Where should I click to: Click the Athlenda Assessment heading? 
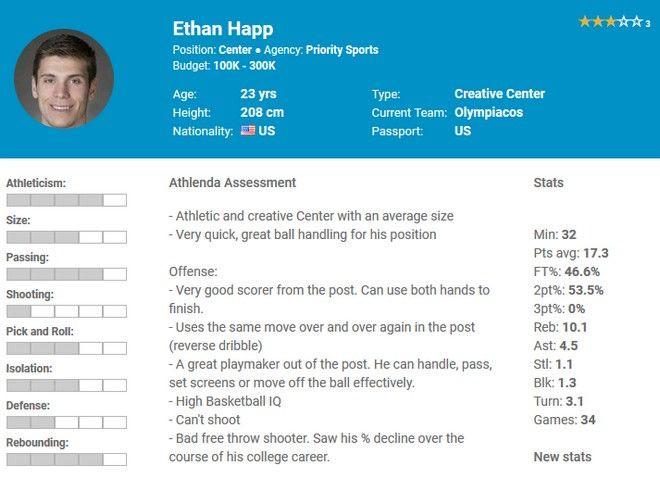tap(232, 183)
